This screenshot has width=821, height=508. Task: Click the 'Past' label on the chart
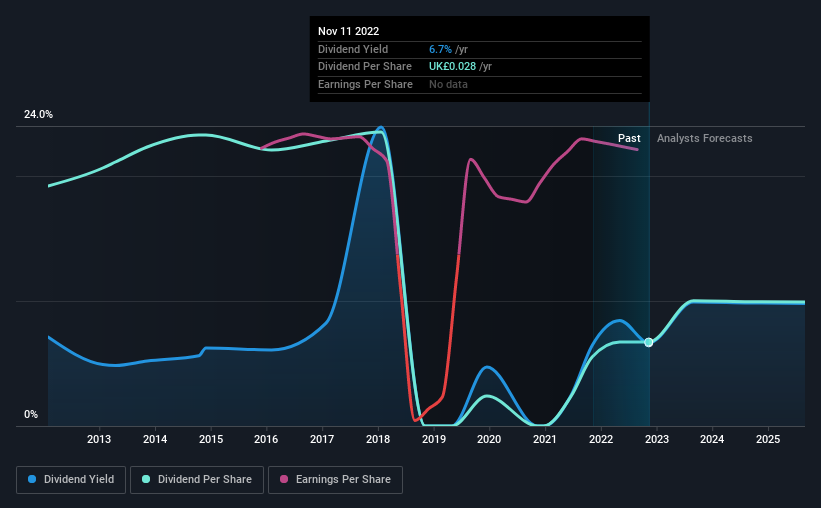click(629, 138)
